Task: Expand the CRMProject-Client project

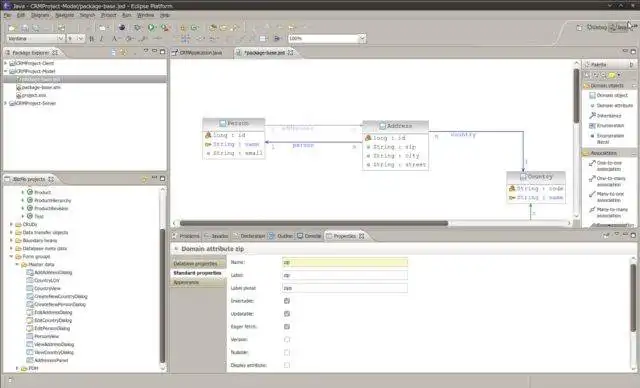Action: 5,63
